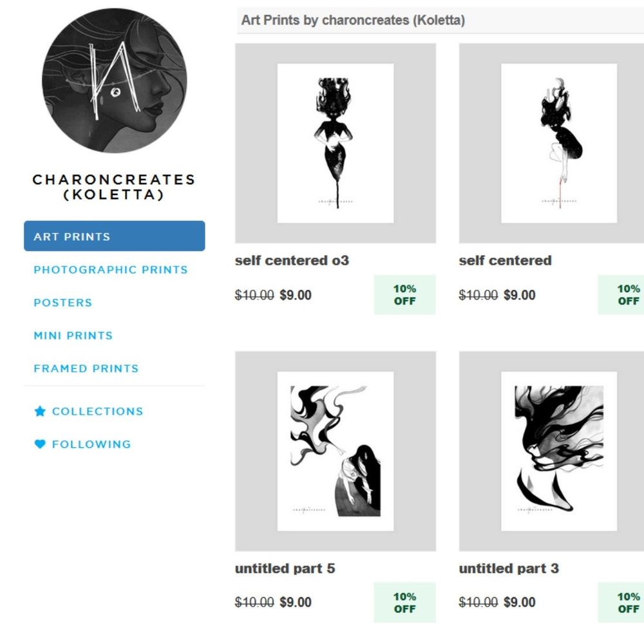644x644 pixels.
Task: Open the Following link
Action: point(91,444)
